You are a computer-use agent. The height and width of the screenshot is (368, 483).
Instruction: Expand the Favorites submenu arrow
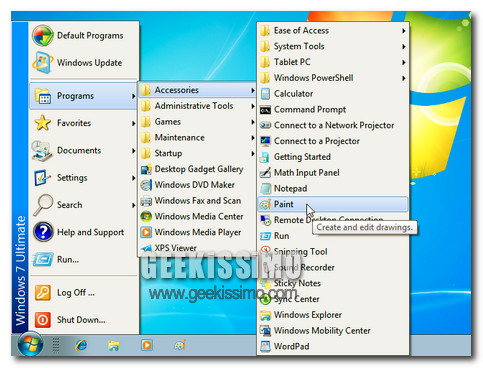[x=133, y=123]
